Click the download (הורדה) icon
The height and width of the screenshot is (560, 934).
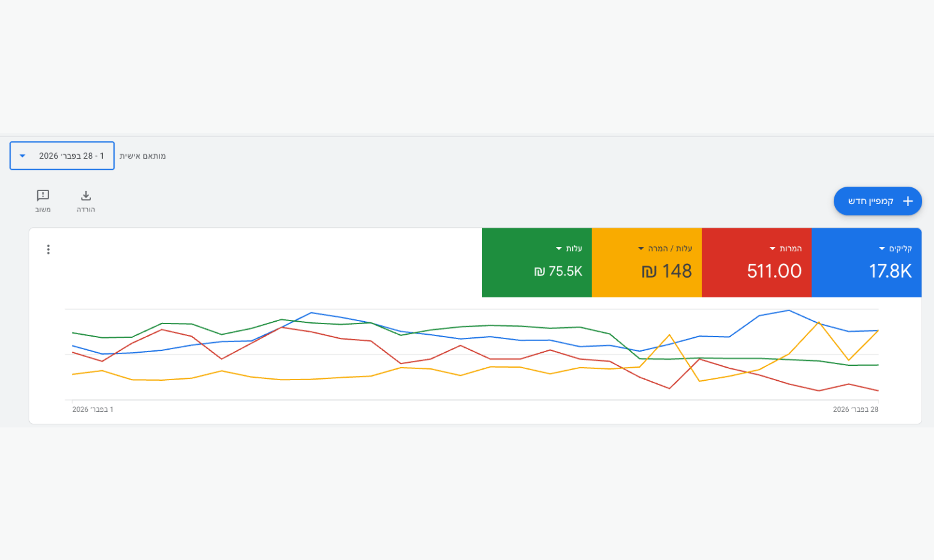[x=86, y=195]
